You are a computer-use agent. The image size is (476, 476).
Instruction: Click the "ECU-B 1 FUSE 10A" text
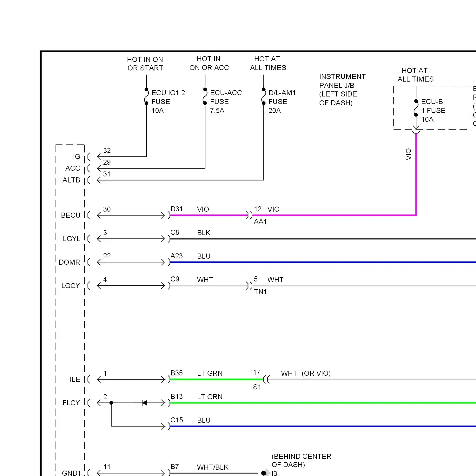pyautogui.click(x=433, y=110)
